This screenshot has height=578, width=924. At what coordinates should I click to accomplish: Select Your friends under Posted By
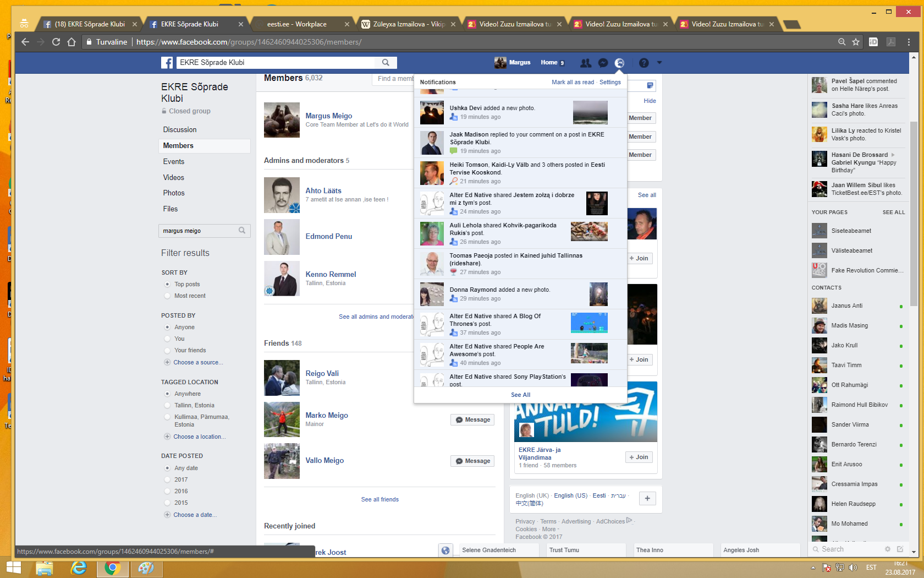167,350
